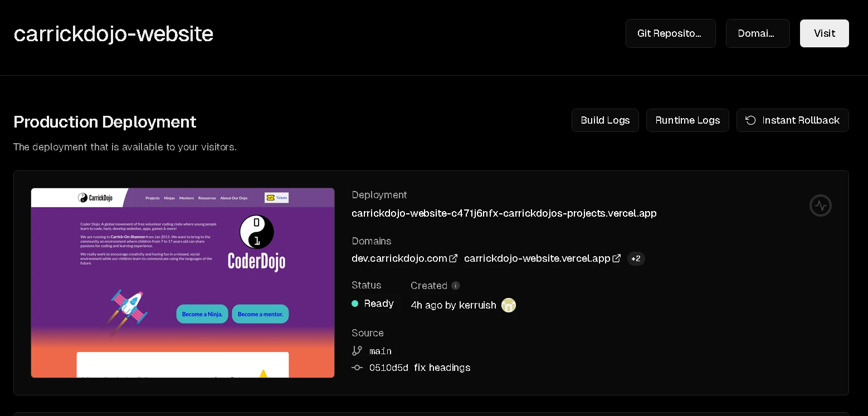Click kerruish user avatar
Image resolution: width=868 pixels, height=416 pixels.
[509, 305]
